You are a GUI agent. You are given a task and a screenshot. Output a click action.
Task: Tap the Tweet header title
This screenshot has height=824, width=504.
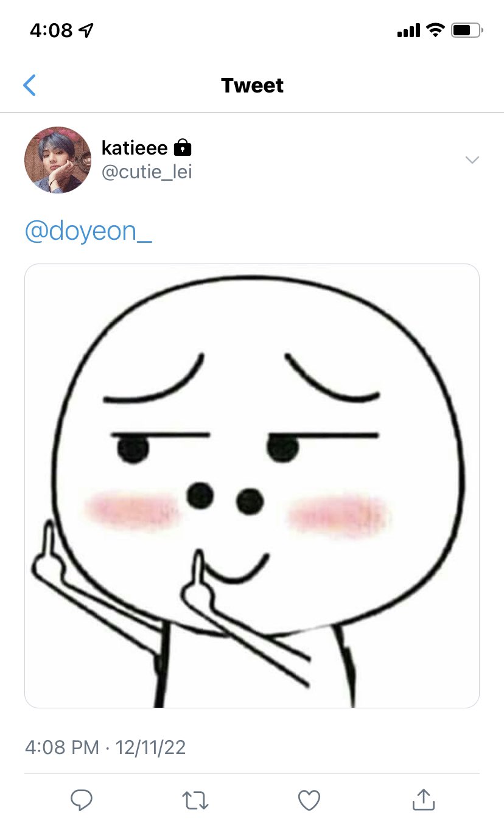click(x=252, y=85)
